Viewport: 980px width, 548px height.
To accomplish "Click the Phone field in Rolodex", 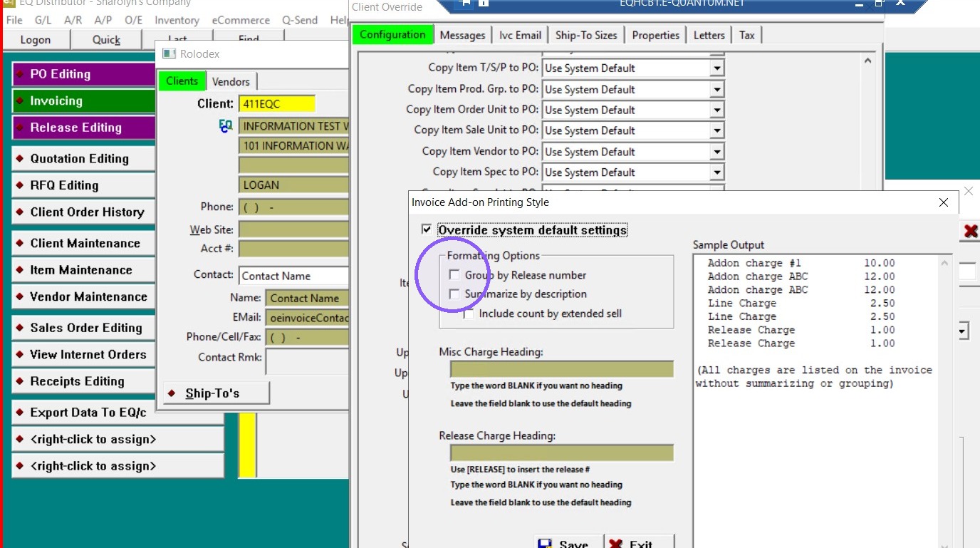I will point(293,207).
